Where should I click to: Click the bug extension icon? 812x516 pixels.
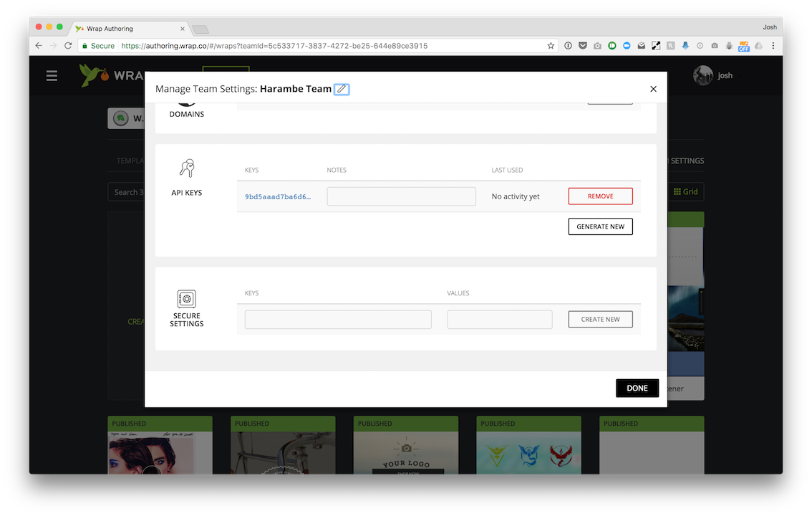click(x=729, y=46)
